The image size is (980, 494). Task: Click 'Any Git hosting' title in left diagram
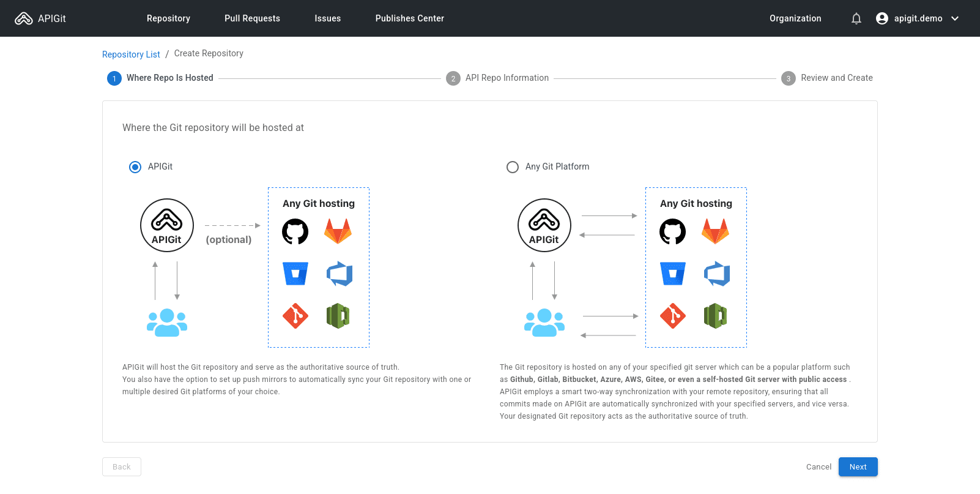[319, 203]
